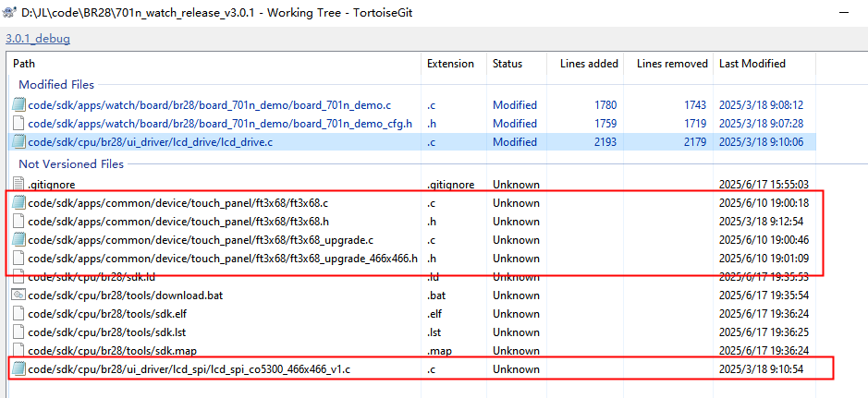Open the 3.0.1_debug branch link

(x=38, y=40)
